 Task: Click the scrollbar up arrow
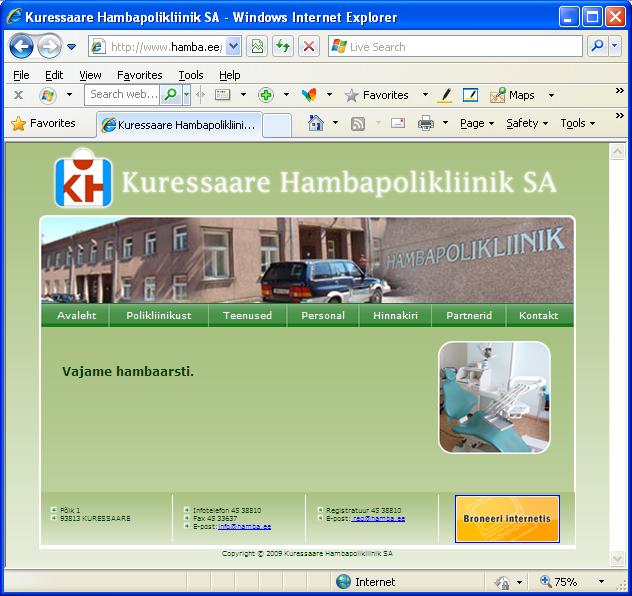617,152
